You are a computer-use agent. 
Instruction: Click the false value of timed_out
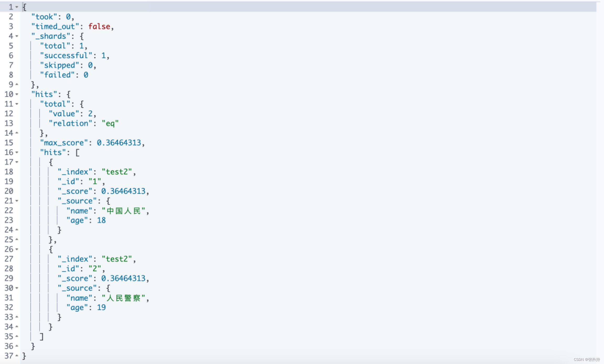click(99, 26)
